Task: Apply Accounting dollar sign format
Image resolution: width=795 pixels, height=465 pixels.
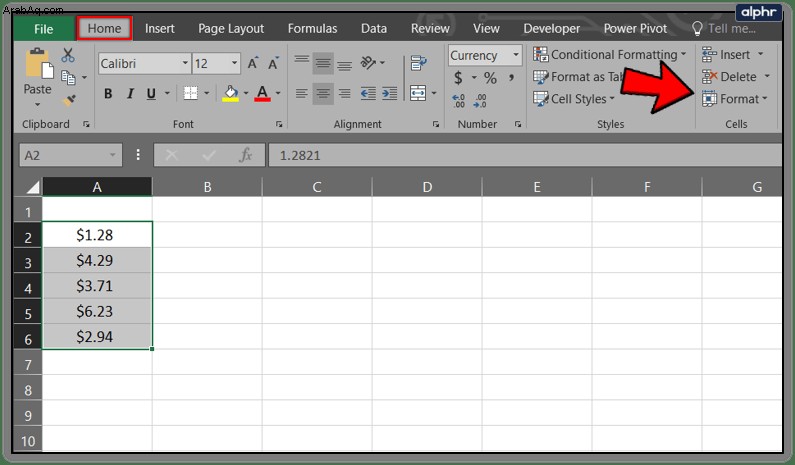Action: 458,78
